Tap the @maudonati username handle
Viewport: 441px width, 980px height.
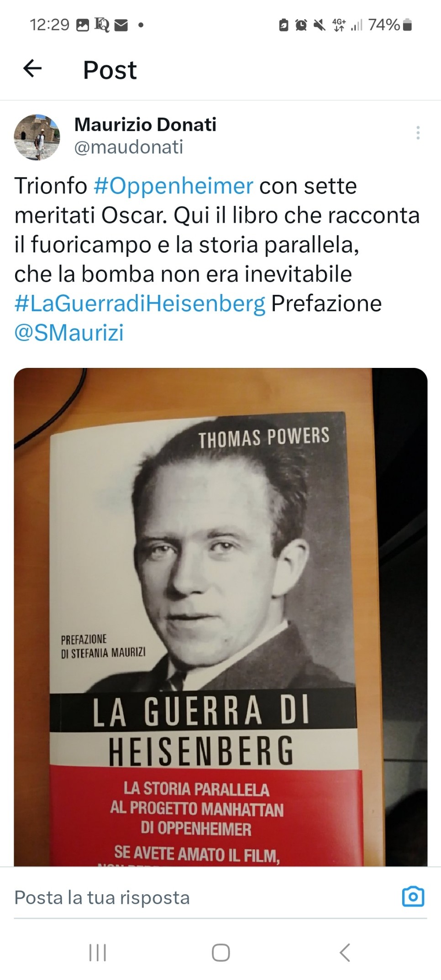coord(128,147)
